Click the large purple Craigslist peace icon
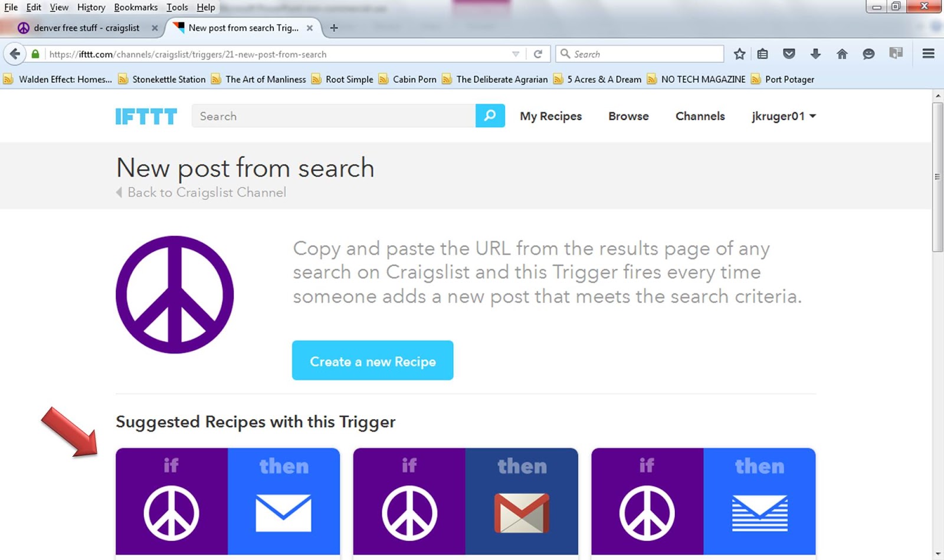 (175, 295)
